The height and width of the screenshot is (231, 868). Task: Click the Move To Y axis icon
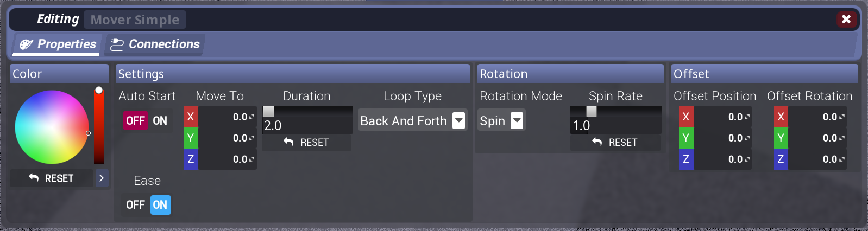[191, 138]
